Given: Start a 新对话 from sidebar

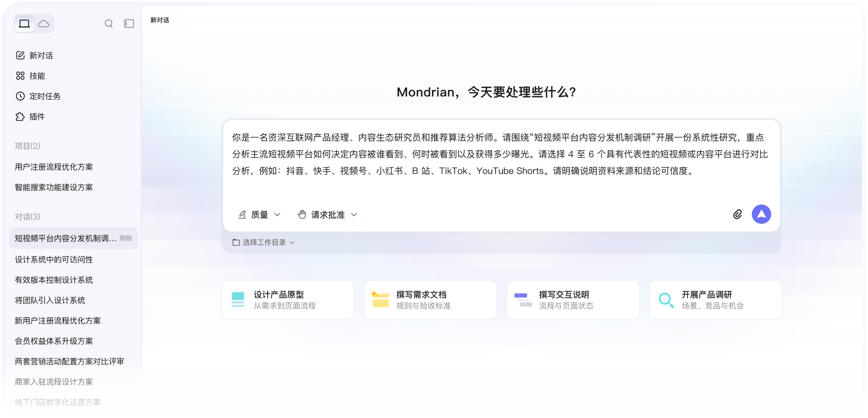Looking at the screenshot, I should [34, 56].
